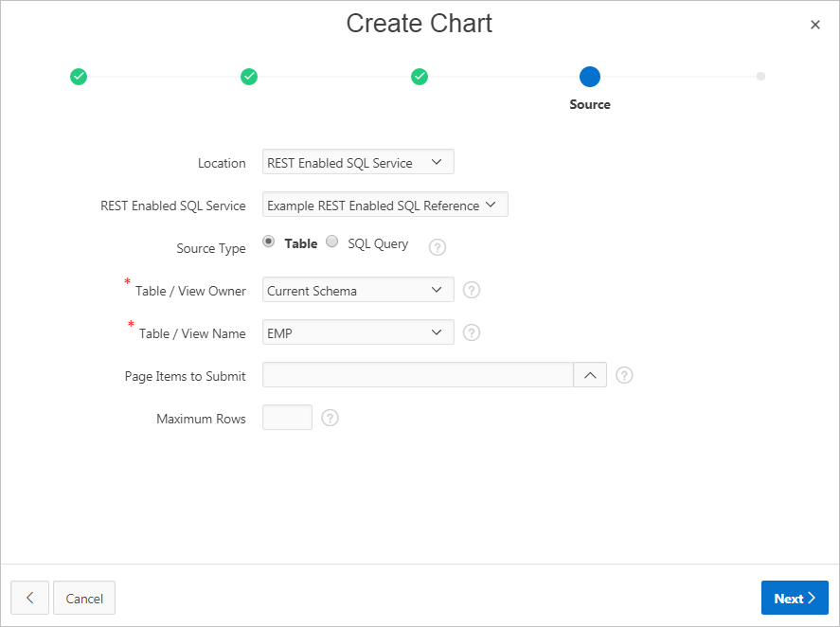Screen dimensions: 840x627
Task: Open help for Maximum Rows field
Action: click(330, 418)
